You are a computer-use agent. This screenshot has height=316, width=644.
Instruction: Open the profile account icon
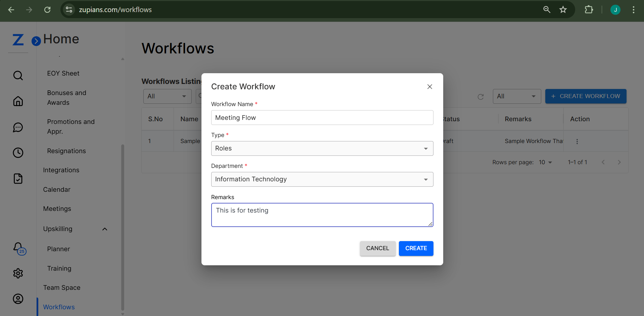(17, 299)
